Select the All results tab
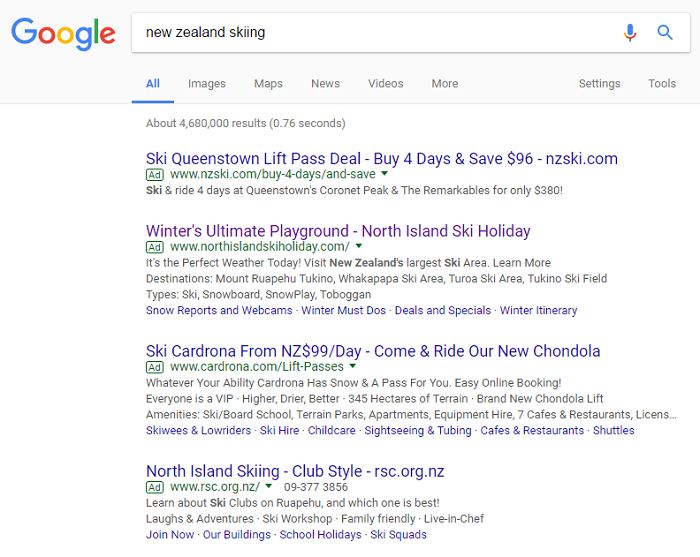The image size is (700, 557). click(153, 83)
